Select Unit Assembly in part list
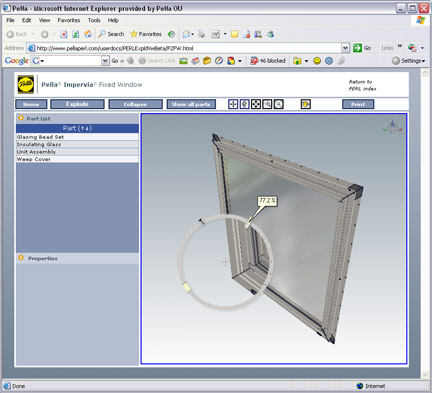Screen dimensions: 432x393 (x=77, y=152)
